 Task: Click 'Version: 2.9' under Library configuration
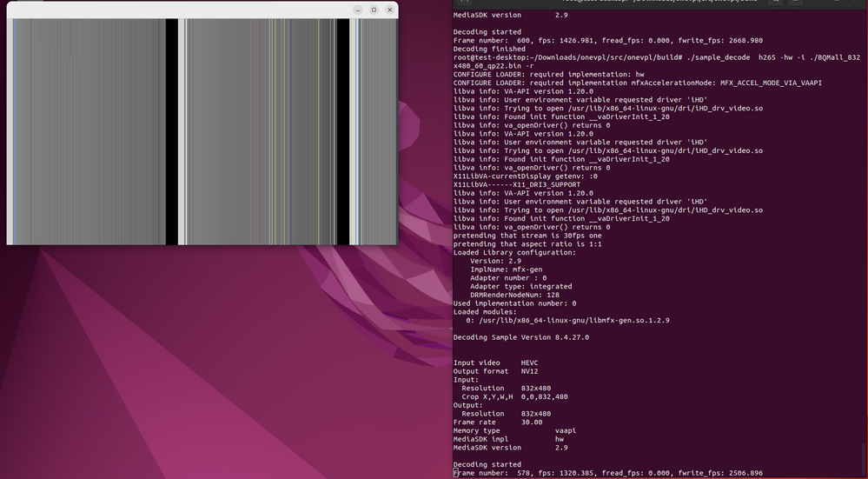[495, 261]
